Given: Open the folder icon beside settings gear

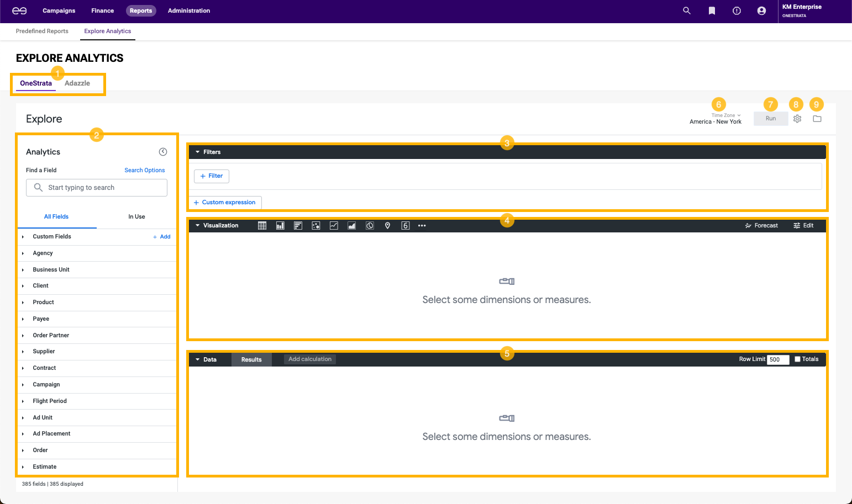Looking at the screenshot, I should [x=817, y=119].
